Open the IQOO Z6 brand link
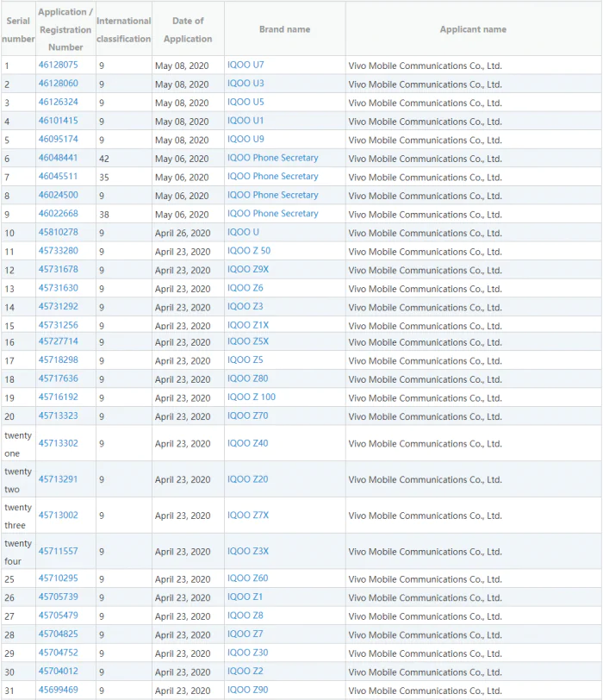 click(246, 288)
